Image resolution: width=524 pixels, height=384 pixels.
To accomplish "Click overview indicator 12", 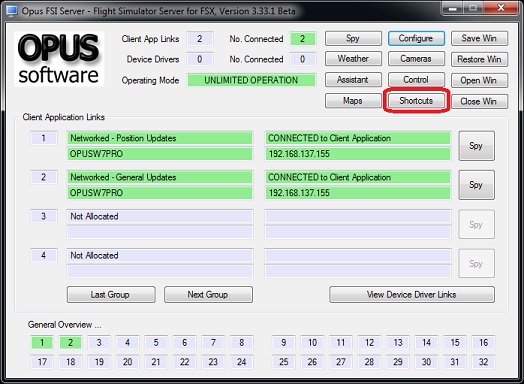I will tap(369, 343).
